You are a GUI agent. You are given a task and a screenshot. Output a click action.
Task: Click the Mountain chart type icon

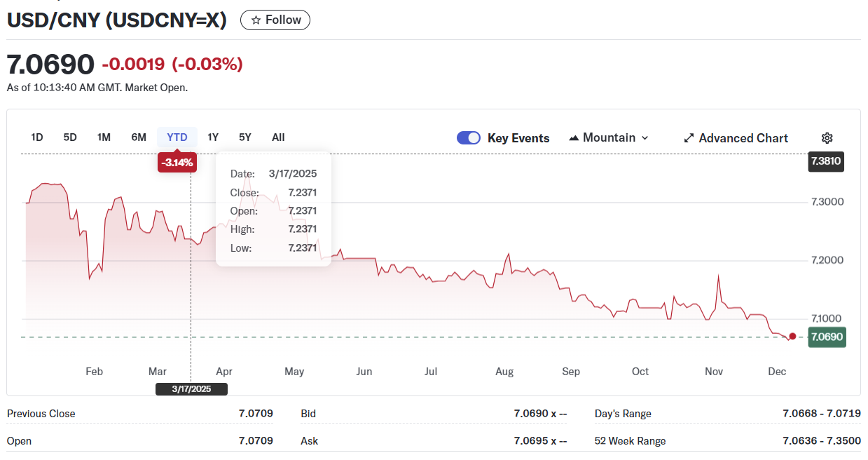point(574,138)
